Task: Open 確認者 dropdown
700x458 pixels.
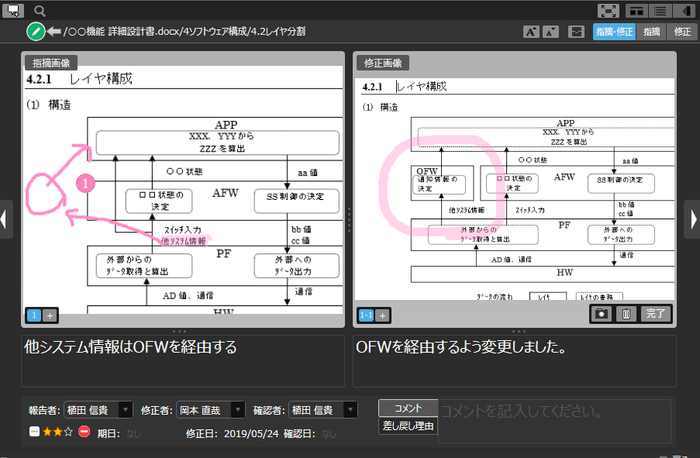Action: 323,410
